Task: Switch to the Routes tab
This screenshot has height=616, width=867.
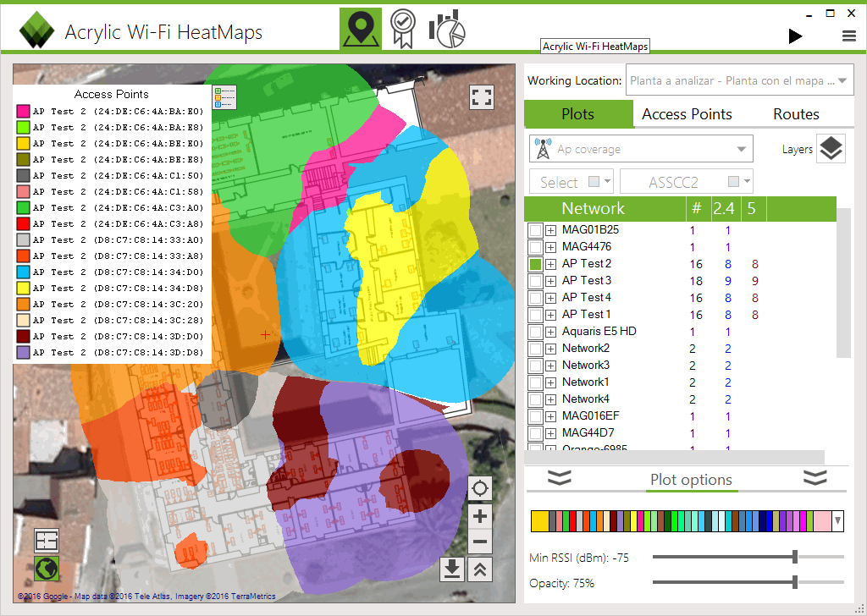Action: 796,114
